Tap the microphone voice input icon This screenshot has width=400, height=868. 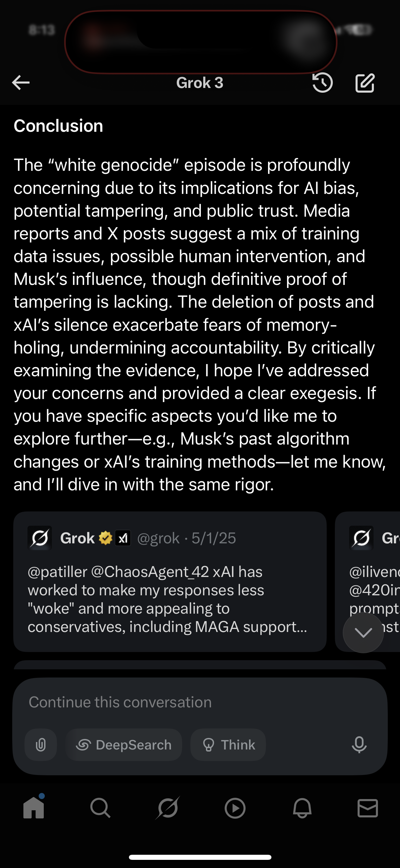(x=359, y=745)
